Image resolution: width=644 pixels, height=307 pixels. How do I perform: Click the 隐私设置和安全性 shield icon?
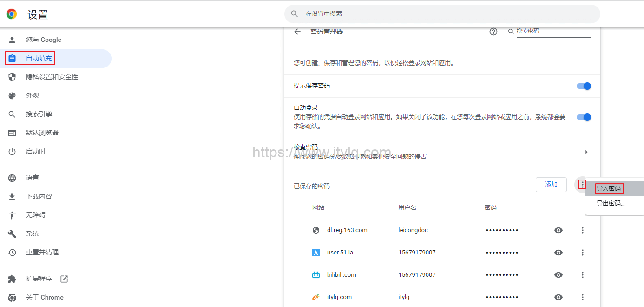pos(12,77)
